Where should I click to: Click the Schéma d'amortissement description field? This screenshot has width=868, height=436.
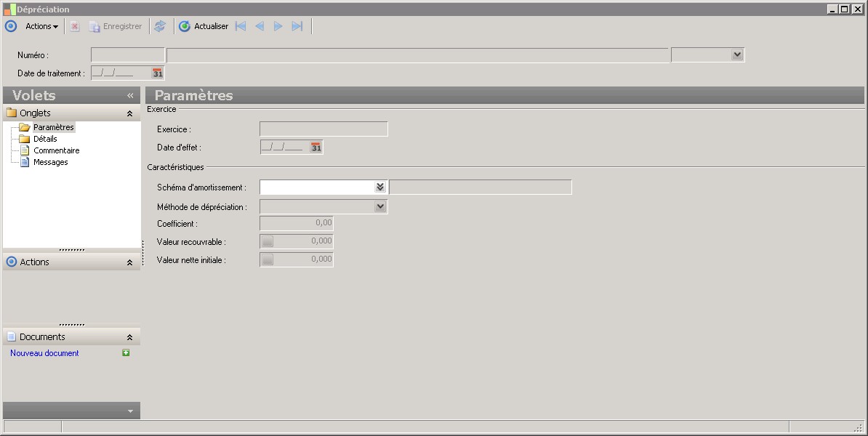481,187
